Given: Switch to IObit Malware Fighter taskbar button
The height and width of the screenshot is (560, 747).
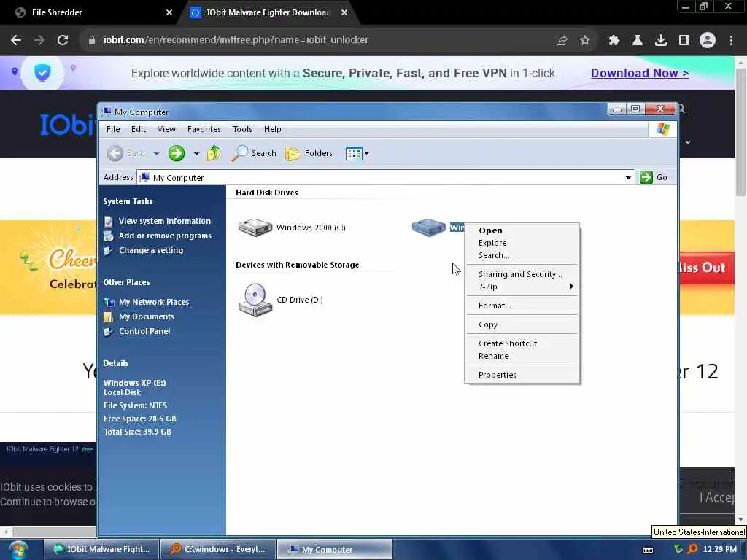Looking at the screenshot, I should pyautogui.click(x=101, y=549).
